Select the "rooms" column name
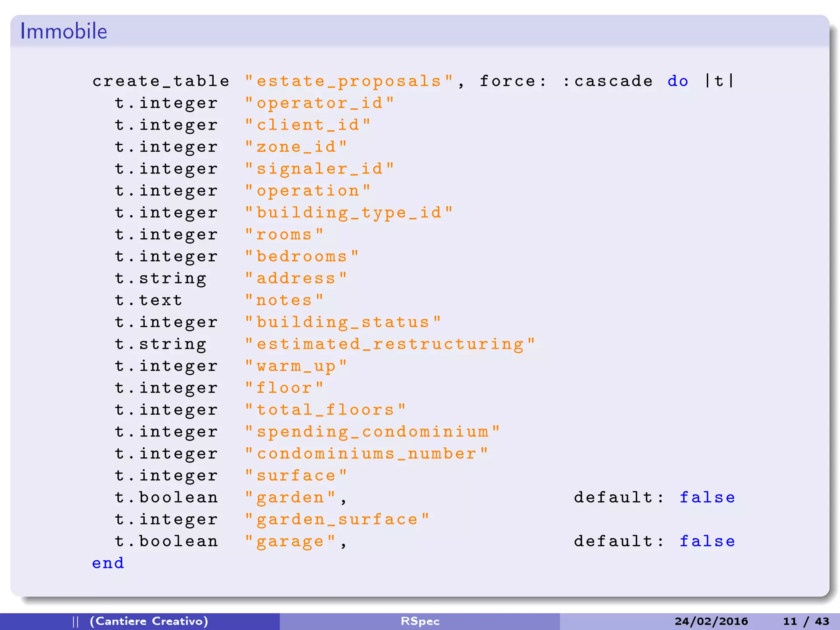Screen dimensions: 840x630 pyautogui.click(x=284, y=235)
